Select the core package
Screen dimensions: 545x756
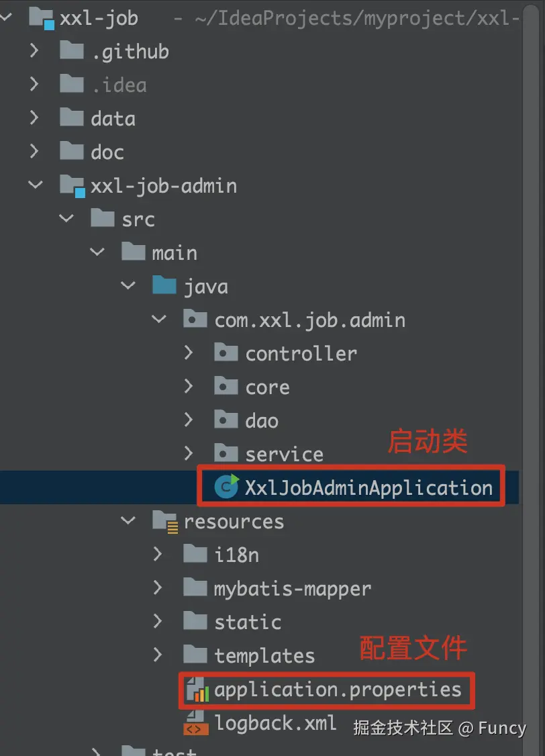pos(267,387)
